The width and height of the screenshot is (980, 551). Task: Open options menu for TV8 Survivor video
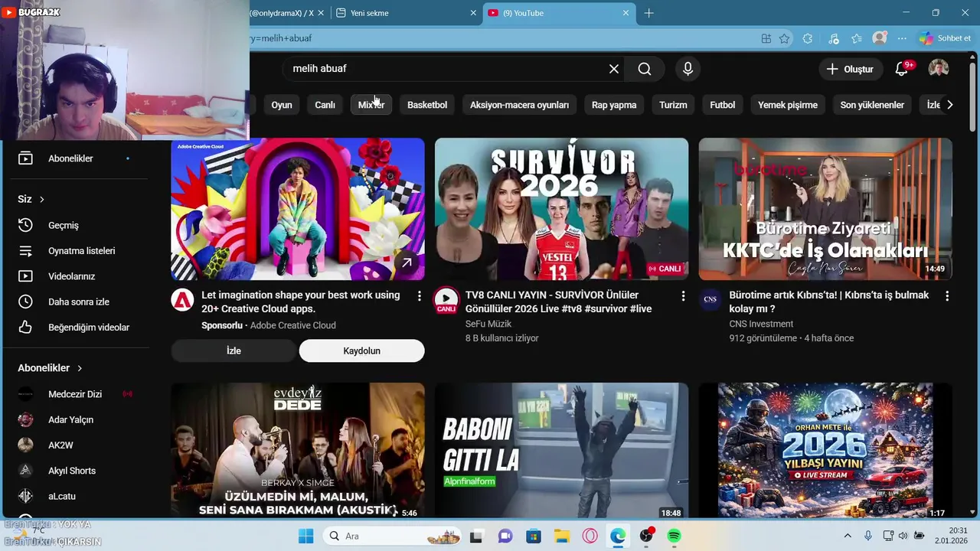pyautogui.click(x=683, y=295)
